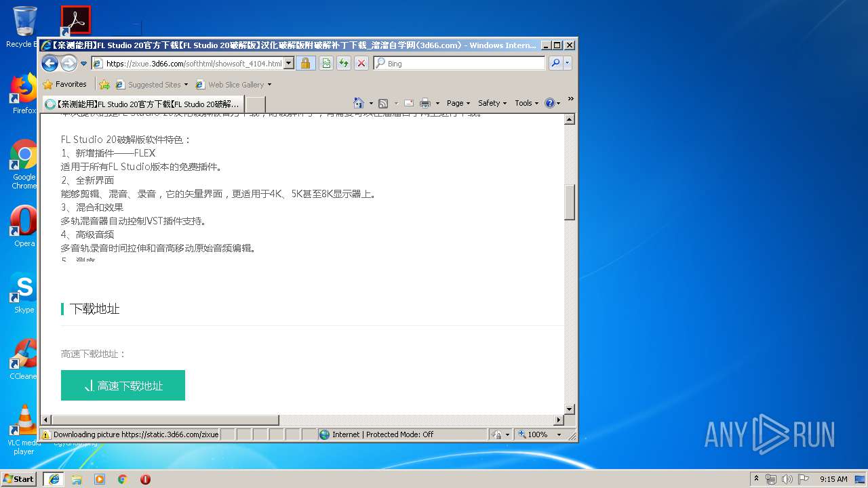Click the horizontal scrollbar thumb
The height and width of the screenshot is (488, 868).
click(165, 420)
